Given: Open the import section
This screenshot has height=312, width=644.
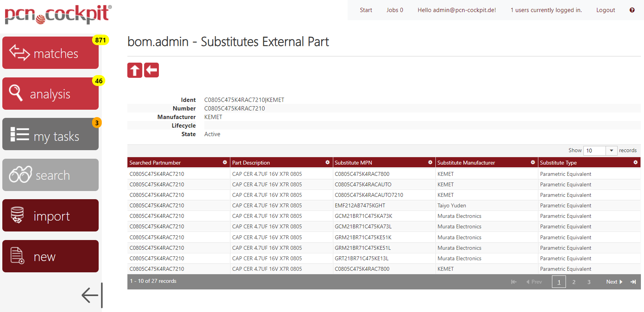Looking at the screenshot, I should [50, 216].
